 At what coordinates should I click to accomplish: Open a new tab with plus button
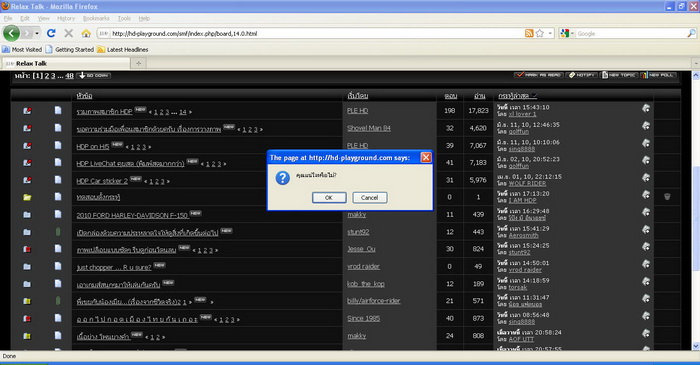(x=138, y=63)
